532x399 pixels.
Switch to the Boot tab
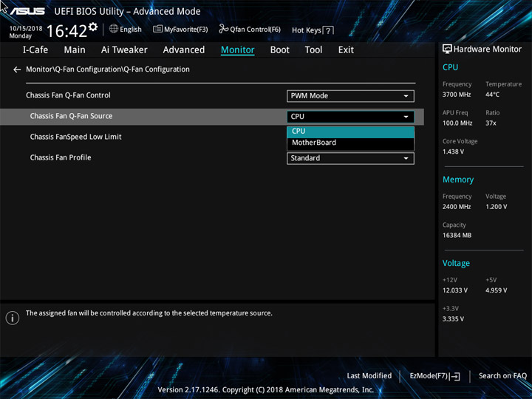pos(280,50)
